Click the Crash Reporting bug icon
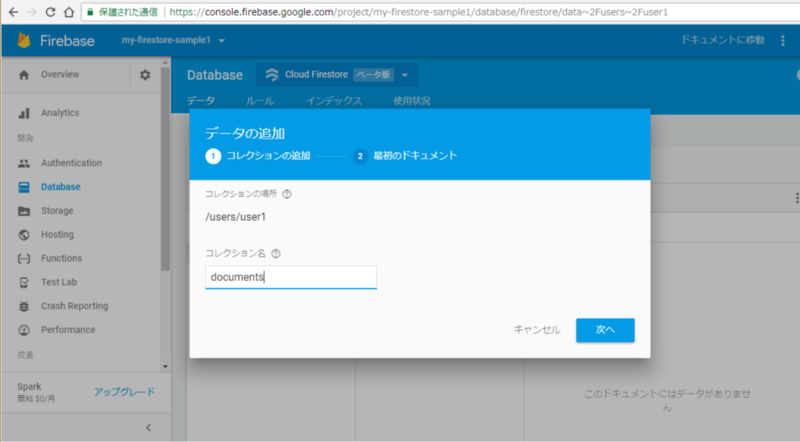This screenshot has height=442, width=800. (24, 306)
